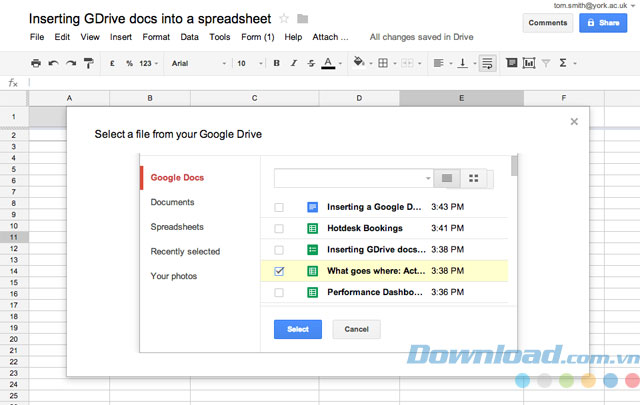Click the file picker search field
Image resolution: width=640 pixels, height=405 pixels.
tap(348, 178)
